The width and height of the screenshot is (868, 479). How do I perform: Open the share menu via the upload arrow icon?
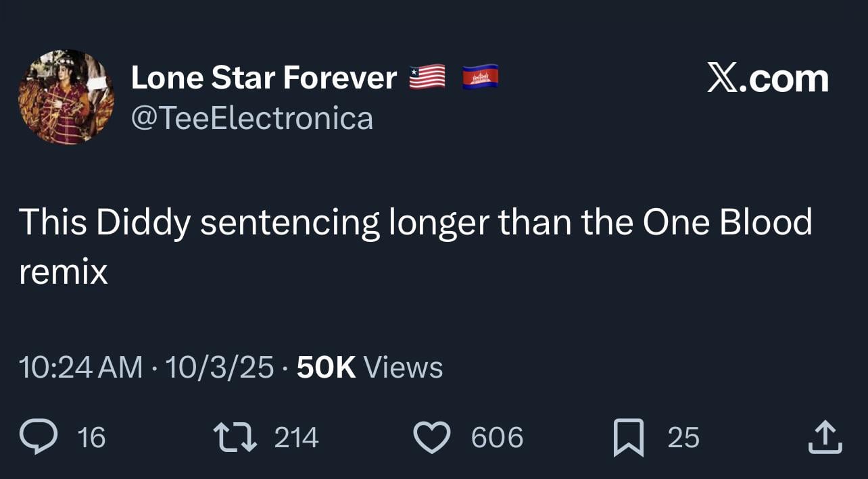coord(825,437)
